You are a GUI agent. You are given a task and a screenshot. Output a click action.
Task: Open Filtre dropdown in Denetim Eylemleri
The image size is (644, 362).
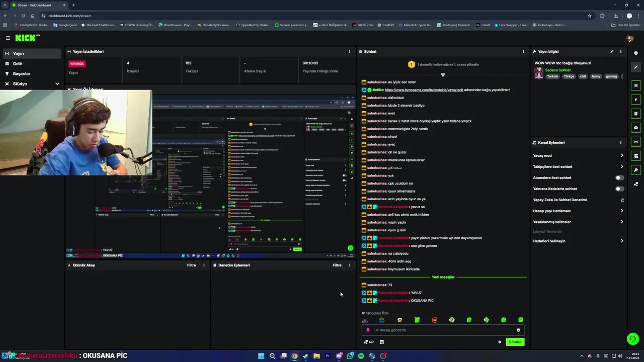pyautogui.click(x=337, y=265)
